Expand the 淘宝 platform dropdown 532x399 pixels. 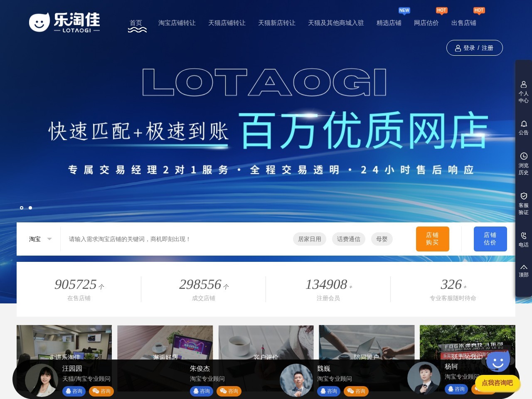click(40, 239)
